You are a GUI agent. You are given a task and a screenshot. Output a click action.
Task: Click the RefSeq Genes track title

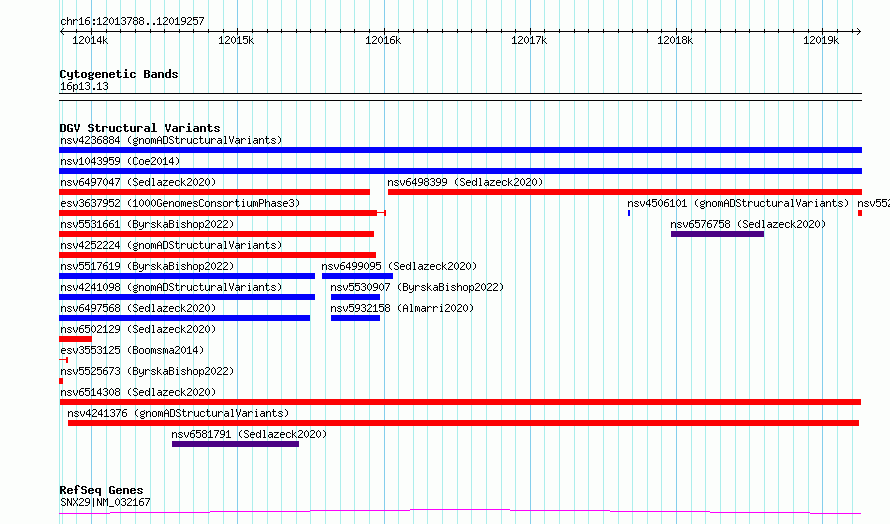tap(101, 490)
